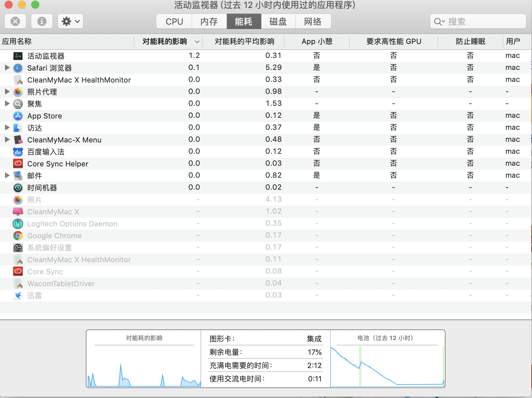Switch to the CPU tab
The image size is (532, 398).
[x=174, y=22]
